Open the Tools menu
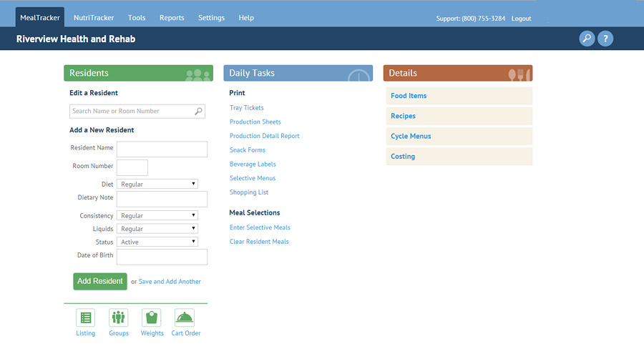 [137, 18]
